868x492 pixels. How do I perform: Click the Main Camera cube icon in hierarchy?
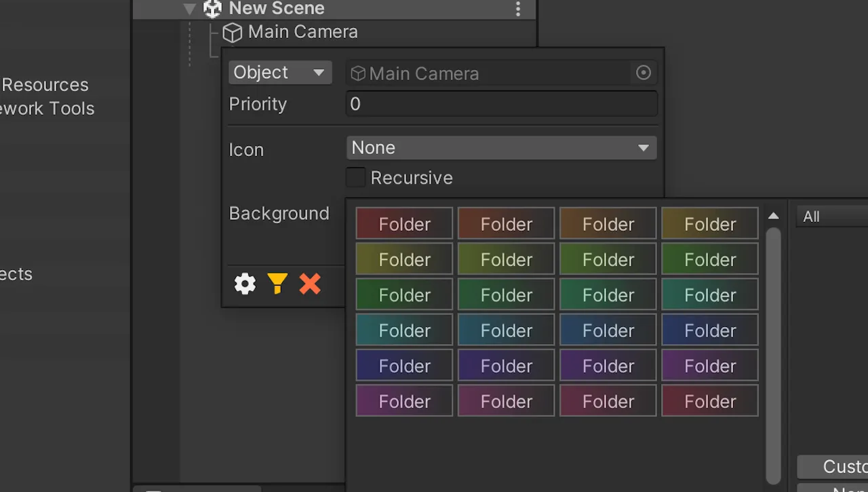point(233,33)
